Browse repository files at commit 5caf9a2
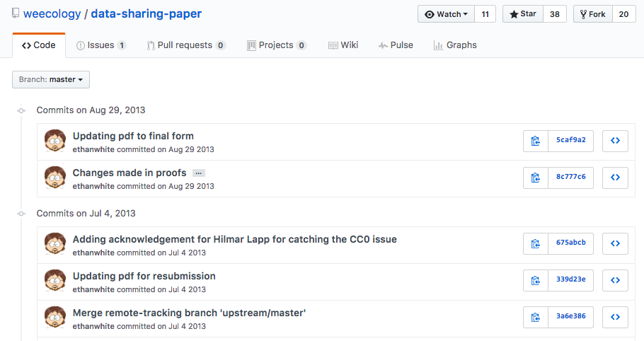The image size is (644, 341). click(x=615, y=141)
